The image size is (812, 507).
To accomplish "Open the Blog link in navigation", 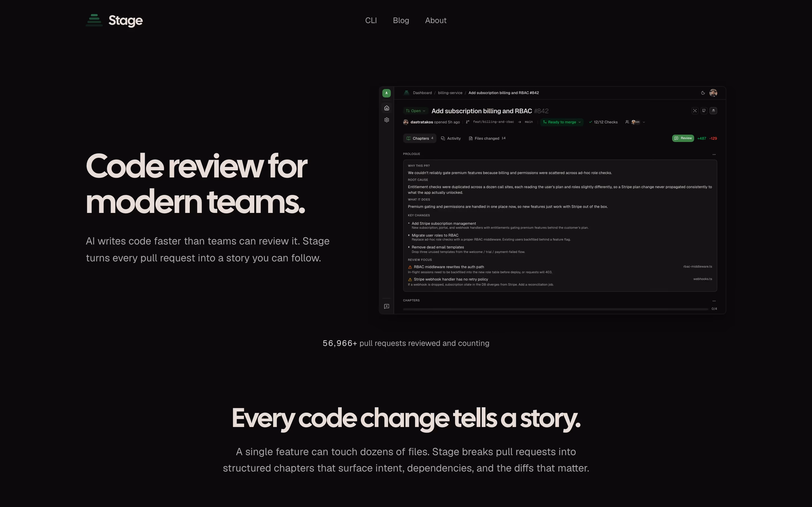I will (x=401, y=21).
